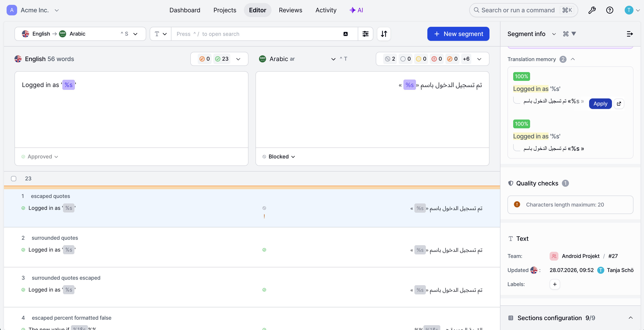The width and height of the screenshot is (644, 330).
Task: Click the orange exclamation warning on segment 1
Action: click(264, 216)
